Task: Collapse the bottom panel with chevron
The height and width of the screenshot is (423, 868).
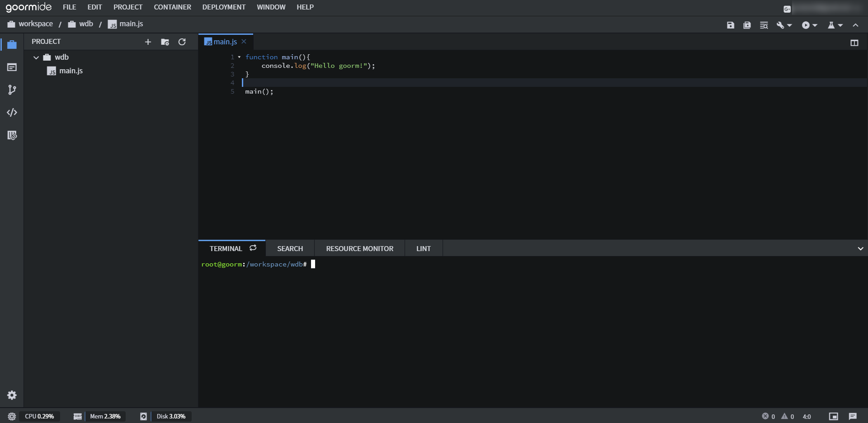Action: [x=861, y=249]
